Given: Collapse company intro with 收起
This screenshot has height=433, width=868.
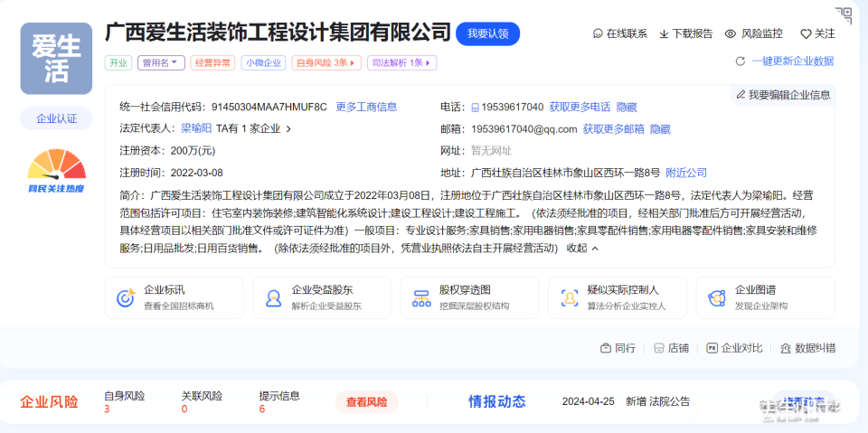Looking at the screenshot, I should point(582,248).
